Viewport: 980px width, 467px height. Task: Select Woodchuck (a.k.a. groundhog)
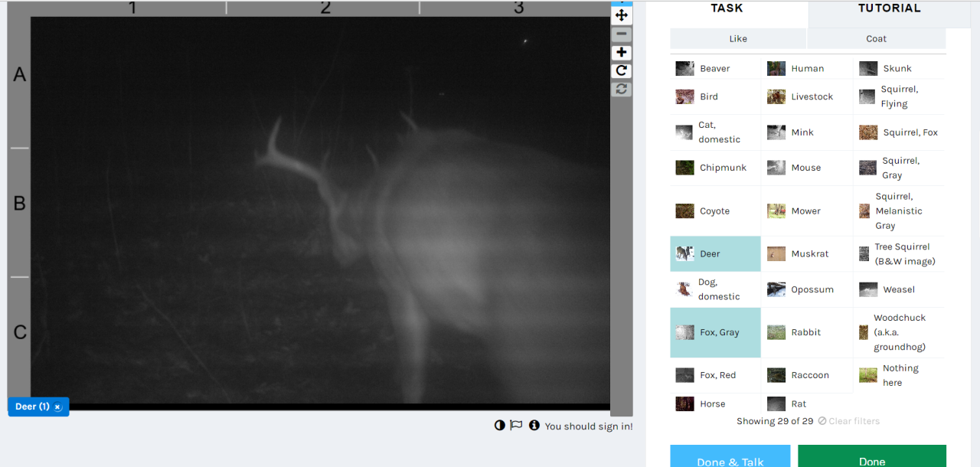900,333
